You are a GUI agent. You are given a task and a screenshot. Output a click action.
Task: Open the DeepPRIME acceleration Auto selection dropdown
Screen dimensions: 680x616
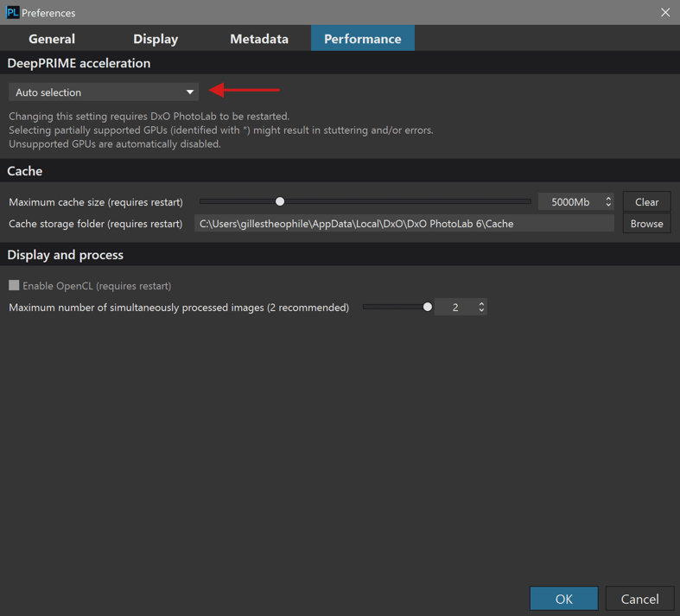104,92
